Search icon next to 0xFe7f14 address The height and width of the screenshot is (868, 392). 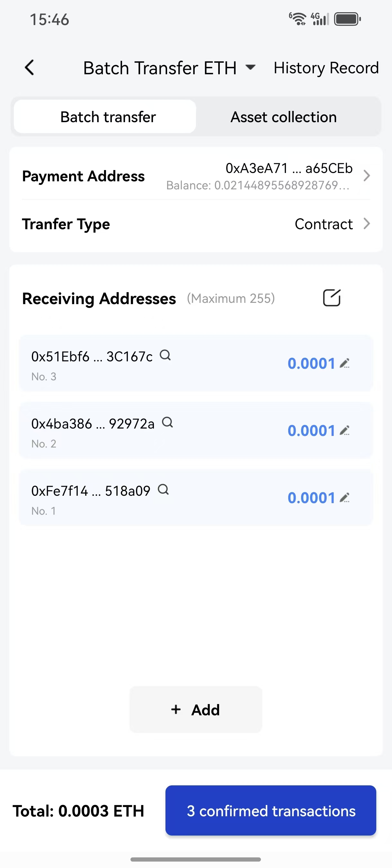163,490
